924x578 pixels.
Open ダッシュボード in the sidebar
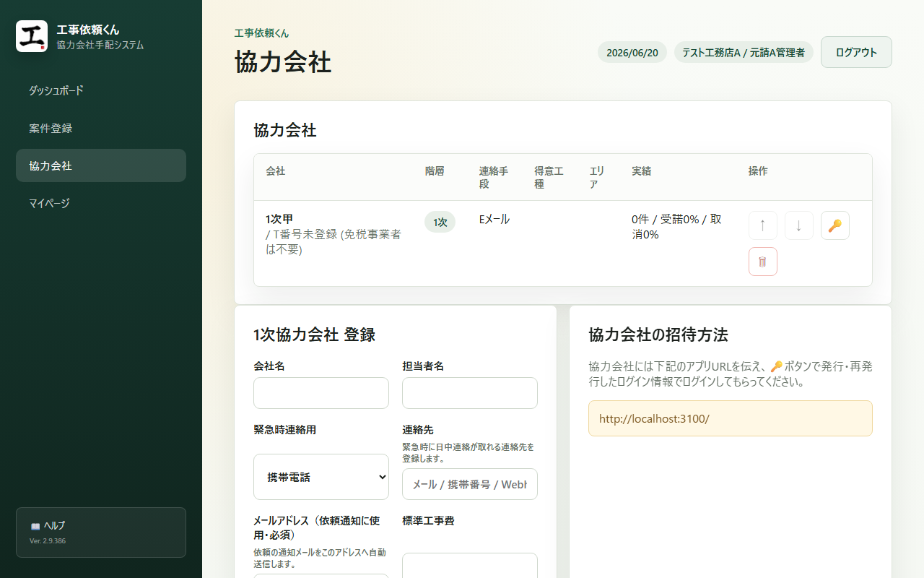[101, 90]
